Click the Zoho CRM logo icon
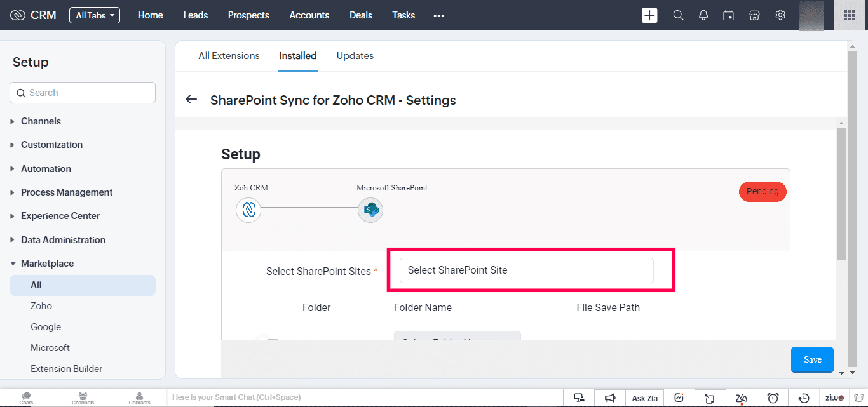Viewport: 868px width, 407px height. 18,15
